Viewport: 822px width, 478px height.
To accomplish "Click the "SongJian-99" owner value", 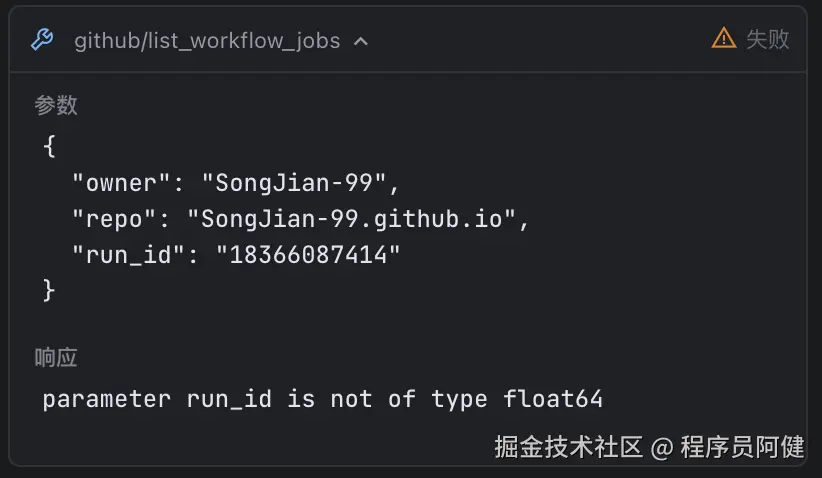I will 294,183.
